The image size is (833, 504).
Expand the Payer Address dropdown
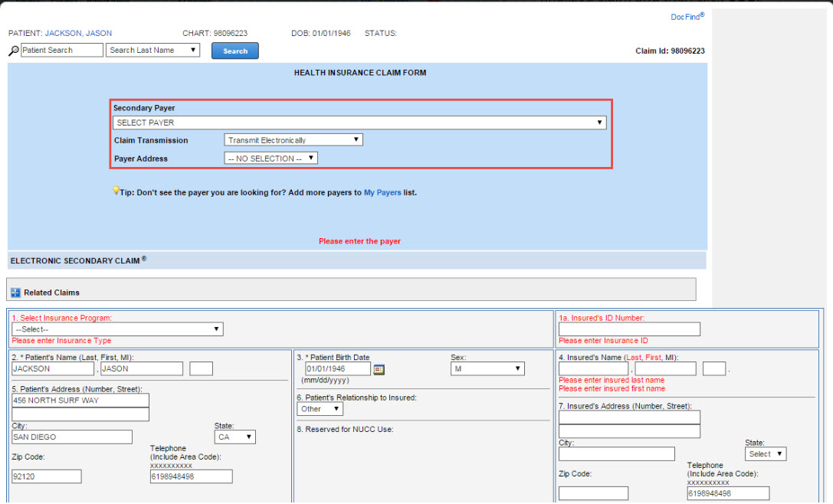(271, 159)
